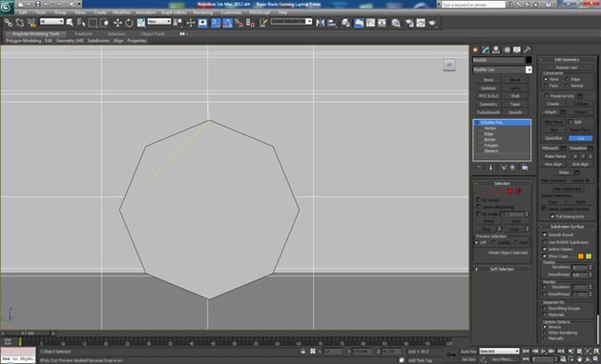This screenshot has width=601, height=364.
Task: Expand the Soft Selection rollout
Action: point(502,269)
